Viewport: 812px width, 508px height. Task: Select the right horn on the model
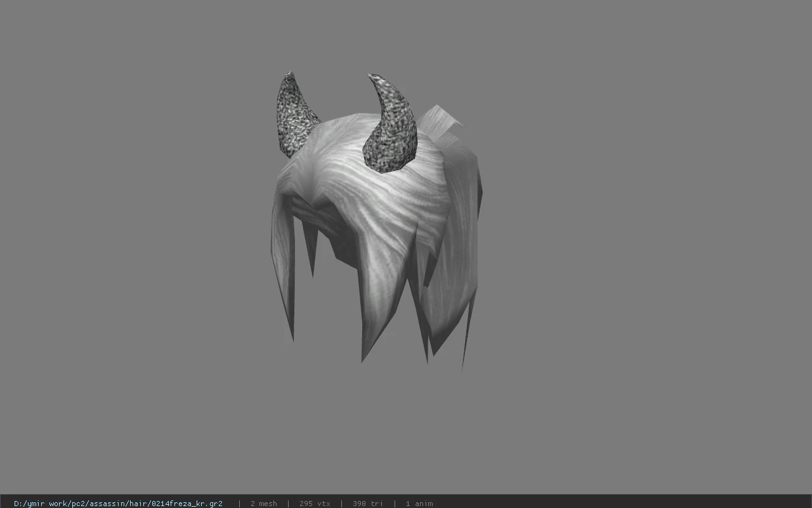pyautogui.click(x=391, y=124)
